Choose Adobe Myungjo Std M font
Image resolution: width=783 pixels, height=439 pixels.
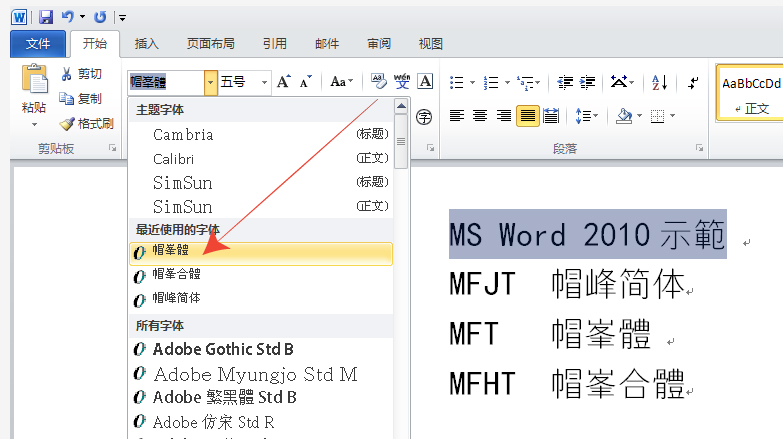[261, 374]
